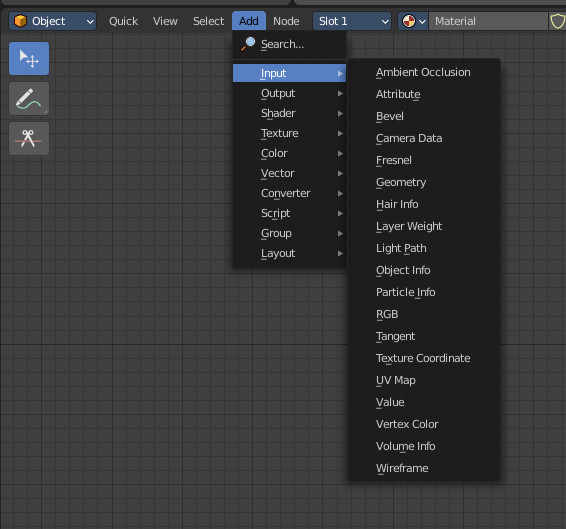Screen dimensions: 566x529
Task: Add a Layer Weight node
Action: click(x=424, y=226)
